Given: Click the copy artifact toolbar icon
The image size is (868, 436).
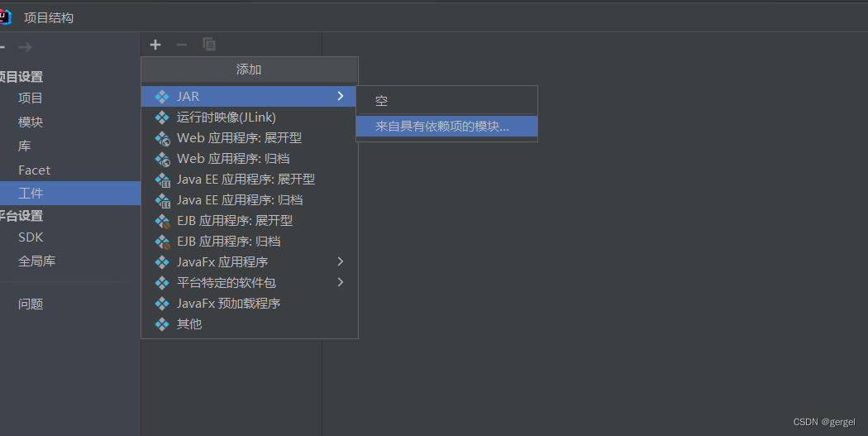Looking at the screenshot, I should pos(209,45).
